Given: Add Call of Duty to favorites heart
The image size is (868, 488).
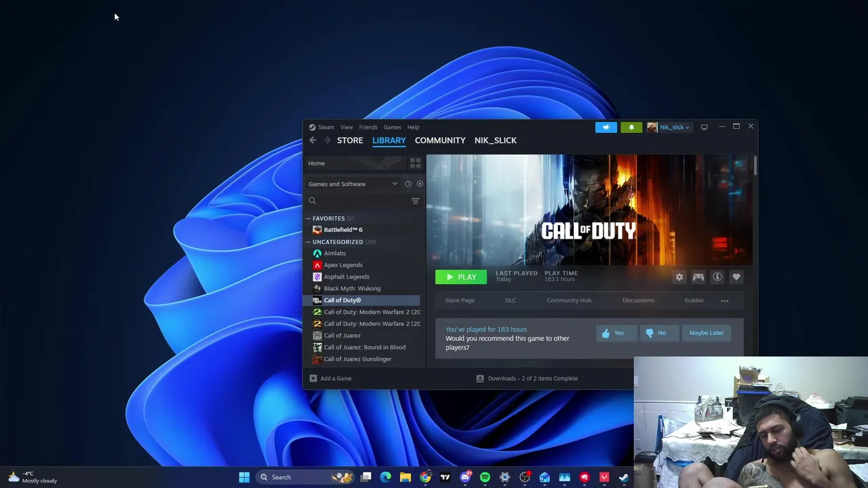Looking at the screenshot, I should (x=736, y=277).
